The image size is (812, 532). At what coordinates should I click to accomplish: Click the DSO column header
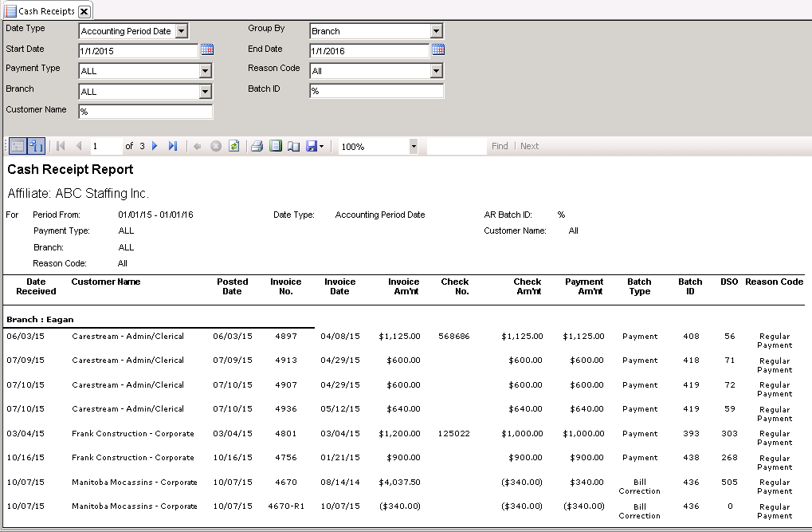[x=729, y=282]
